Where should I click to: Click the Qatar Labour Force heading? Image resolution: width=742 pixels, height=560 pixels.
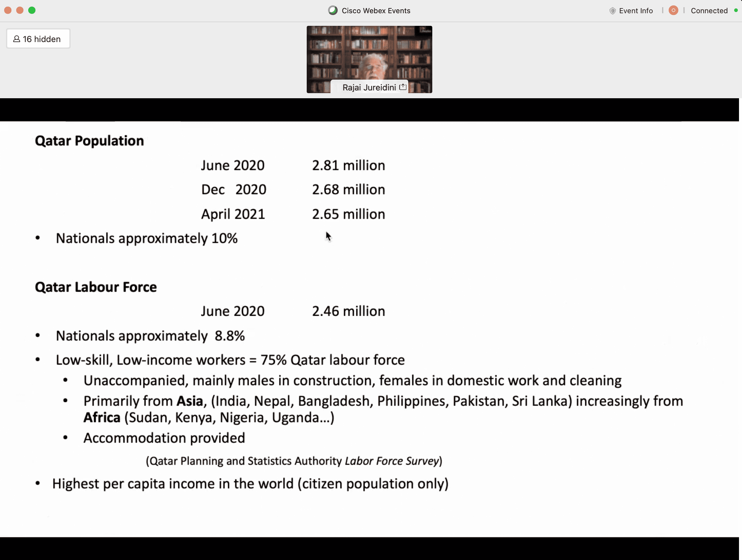pyautogui.click(x=96, y=287)
